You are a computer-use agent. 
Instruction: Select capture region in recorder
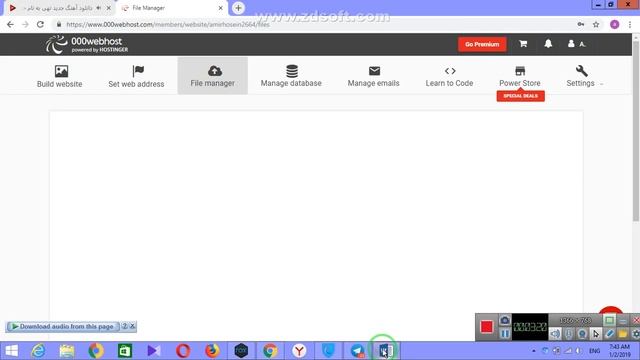pyautogui.click(x=609, y=320)
